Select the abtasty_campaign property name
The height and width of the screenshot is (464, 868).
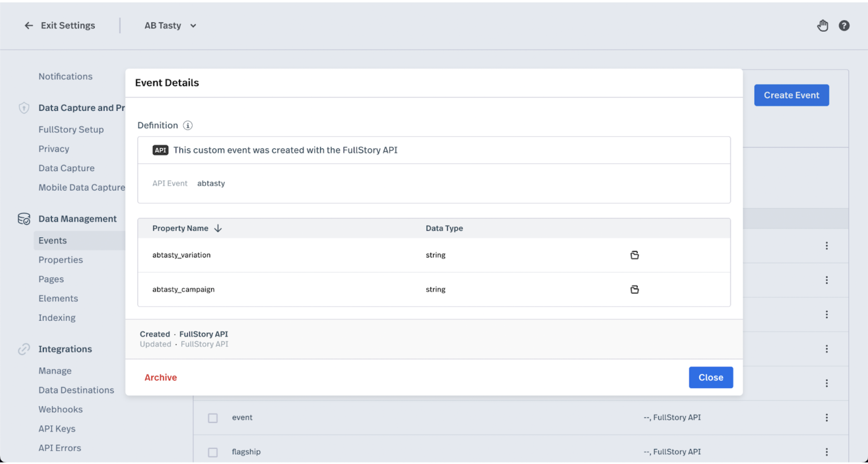tap(183, 289)
